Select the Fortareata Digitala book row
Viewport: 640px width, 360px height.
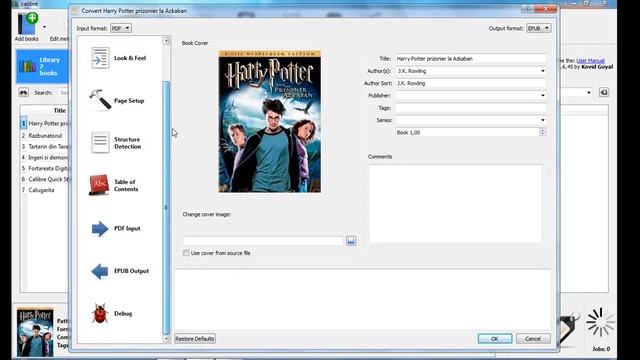click(45, 168)
